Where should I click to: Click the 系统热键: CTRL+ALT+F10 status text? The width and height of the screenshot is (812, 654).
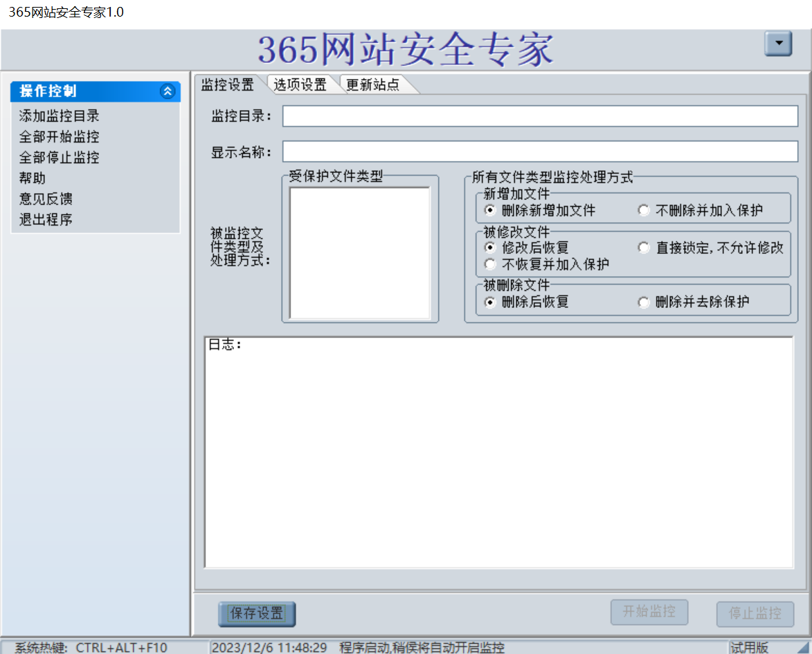(x=91, y=647)
